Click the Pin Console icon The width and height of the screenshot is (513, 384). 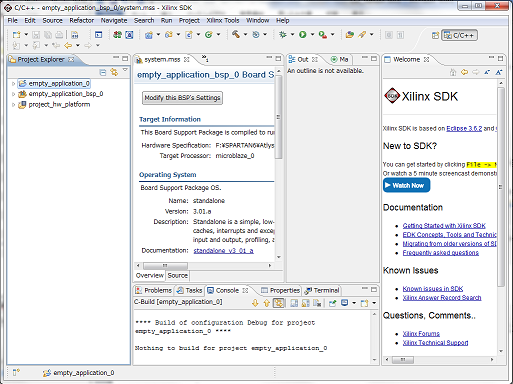(332, 303)
